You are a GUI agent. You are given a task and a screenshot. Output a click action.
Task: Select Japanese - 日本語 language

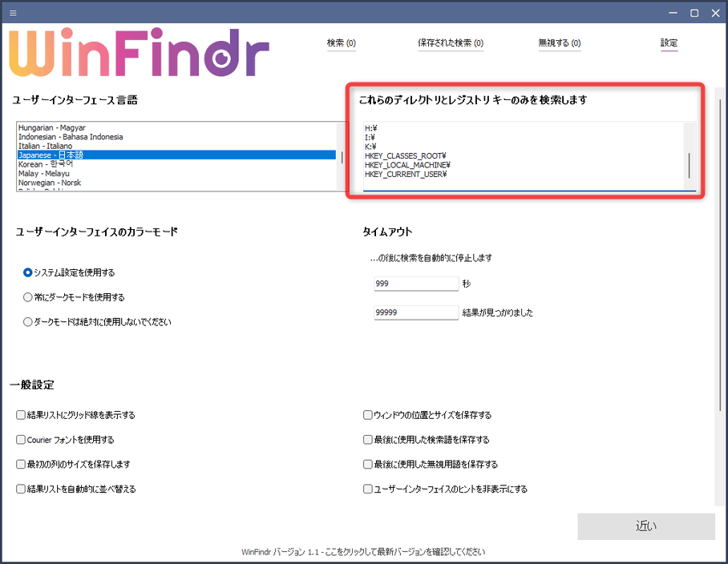click(176, 155)
